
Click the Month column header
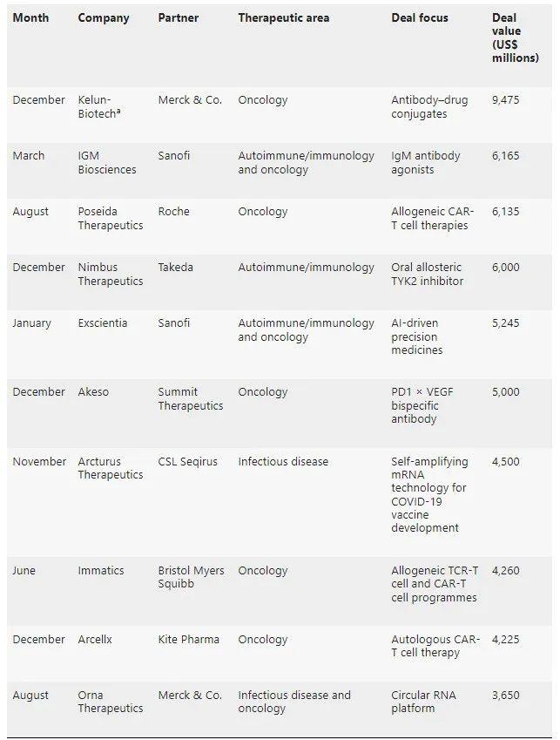(30, 17)
